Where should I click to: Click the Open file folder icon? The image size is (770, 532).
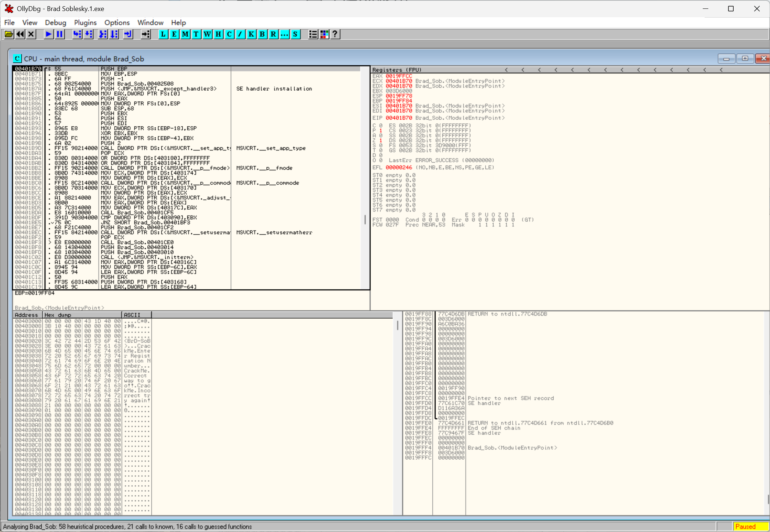tap(8, 34)
